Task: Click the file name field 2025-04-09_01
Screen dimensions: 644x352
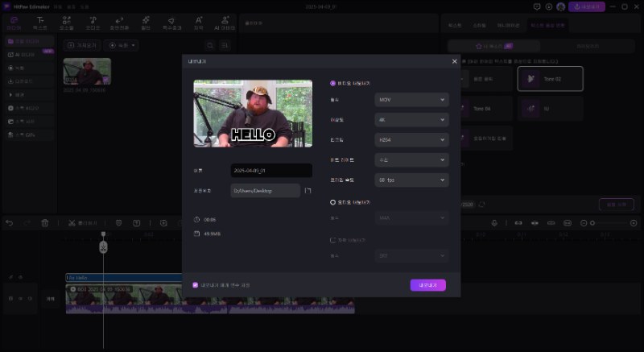Action: click(x=270, y=171)
